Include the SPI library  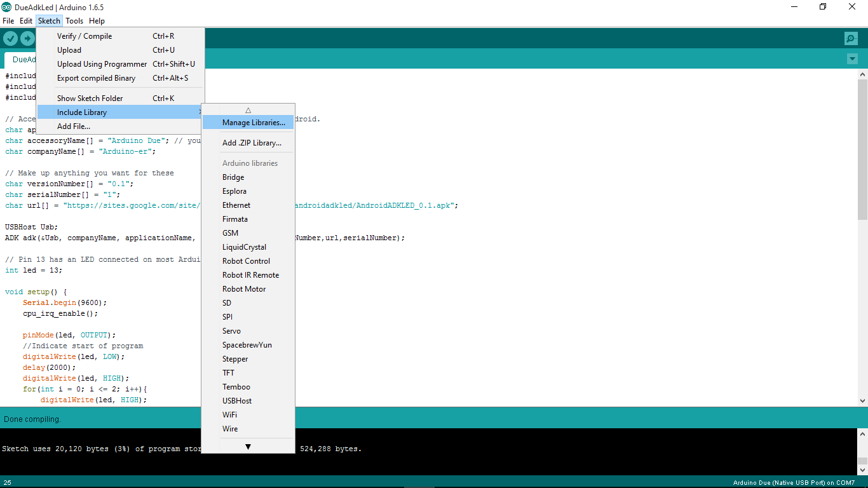click(x=248, y=317)
